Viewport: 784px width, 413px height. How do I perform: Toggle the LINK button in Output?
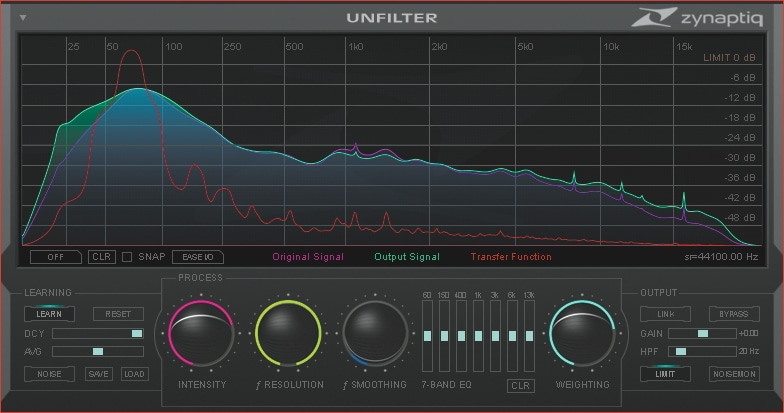point(666,314)
